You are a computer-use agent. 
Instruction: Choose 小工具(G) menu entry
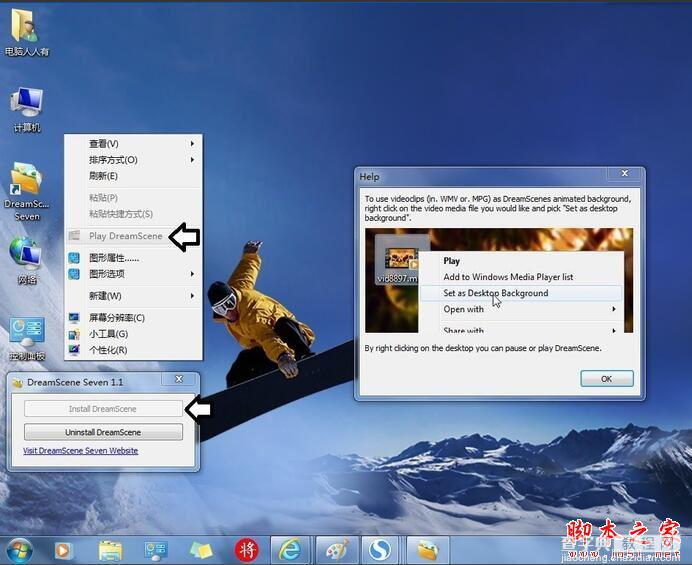pyautogui.click(x=133, y=334)
